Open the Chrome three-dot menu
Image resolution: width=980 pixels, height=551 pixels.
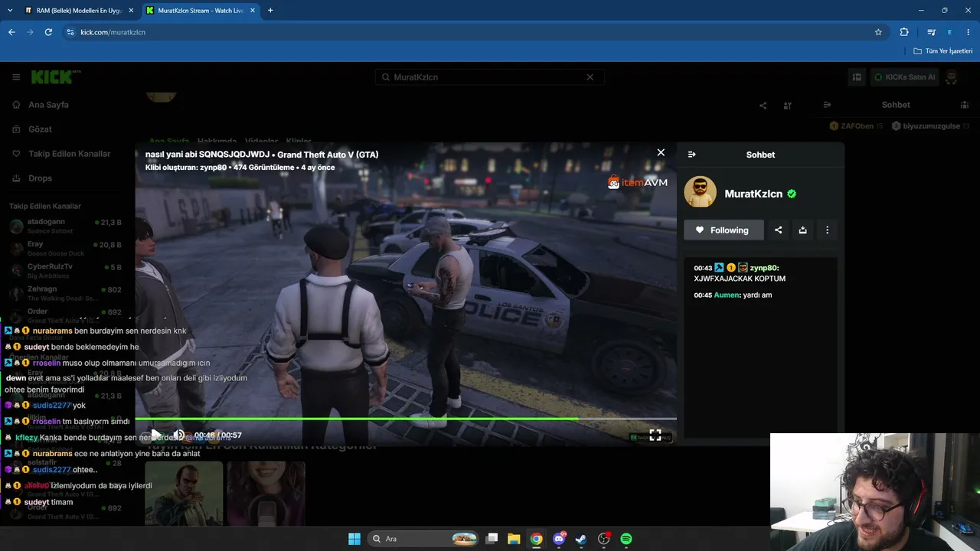pos(969,32)
